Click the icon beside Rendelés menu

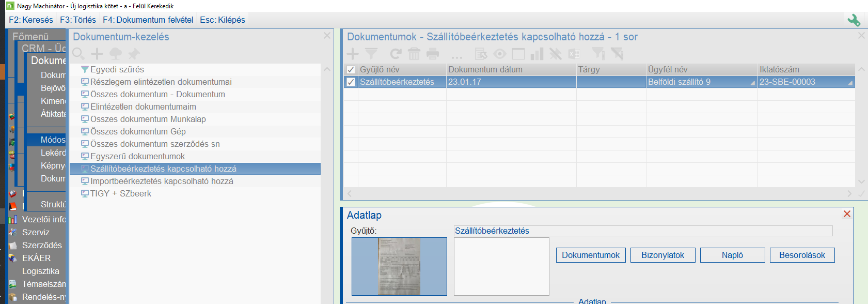coord(13,297)
